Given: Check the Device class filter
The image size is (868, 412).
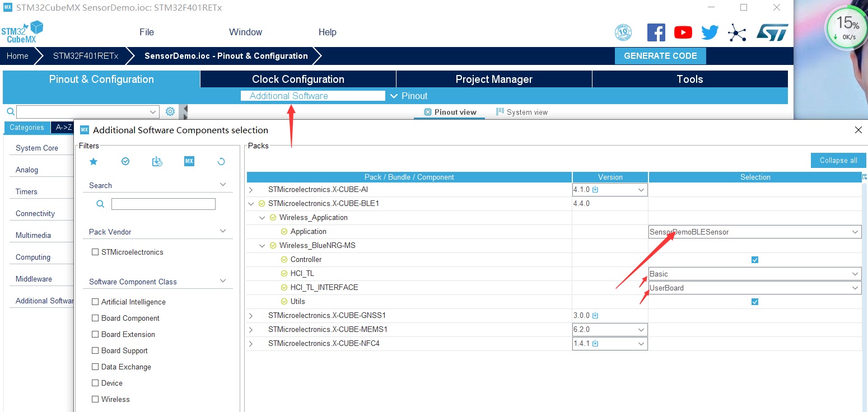Looking at the screenshot, I should [95, 383].
